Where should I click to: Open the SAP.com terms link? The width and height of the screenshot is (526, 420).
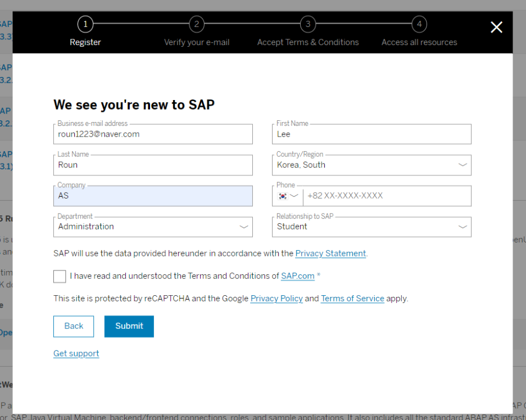[297, 276]
